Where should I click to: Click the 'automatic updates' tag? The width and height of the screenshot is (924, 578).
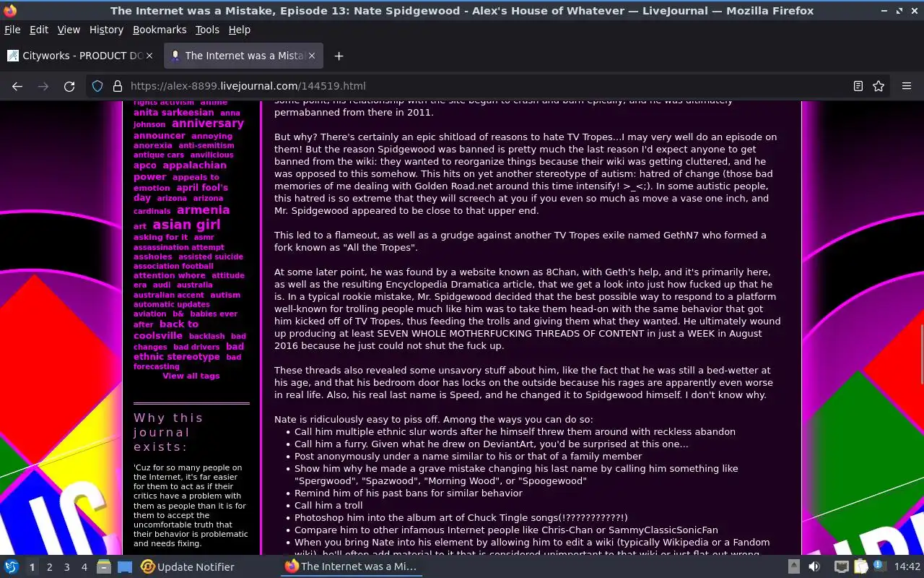pyautogui.click(x=172, y=305)
